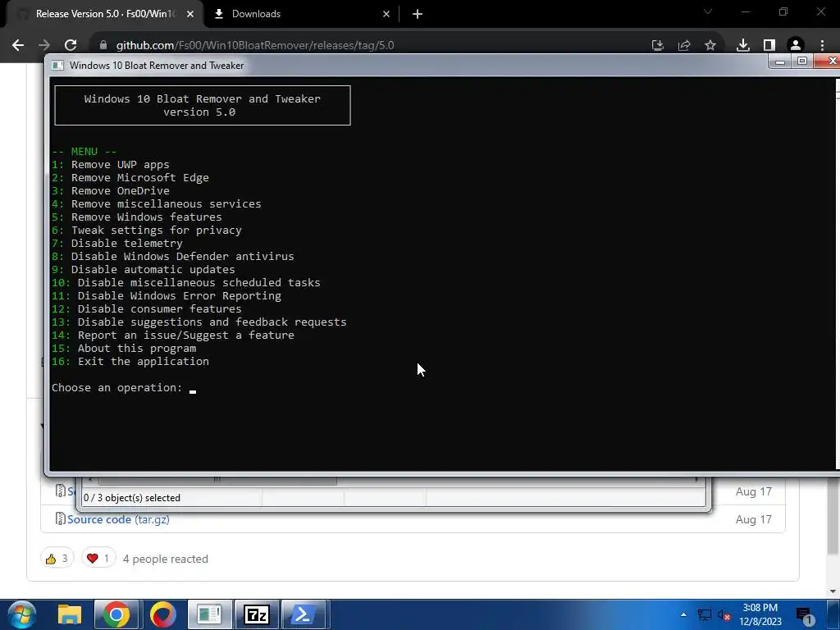Click menu line About this program
Viewport: 840px width, 630px height.
coord(124,349)
